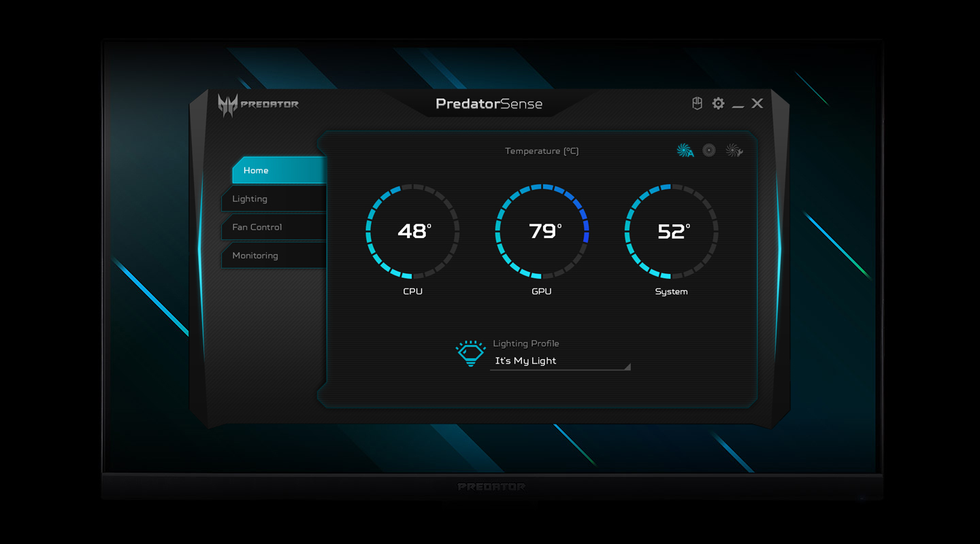Screen dimensions: 980x544
Task: Select the Home tab
Action: [278, 171]
